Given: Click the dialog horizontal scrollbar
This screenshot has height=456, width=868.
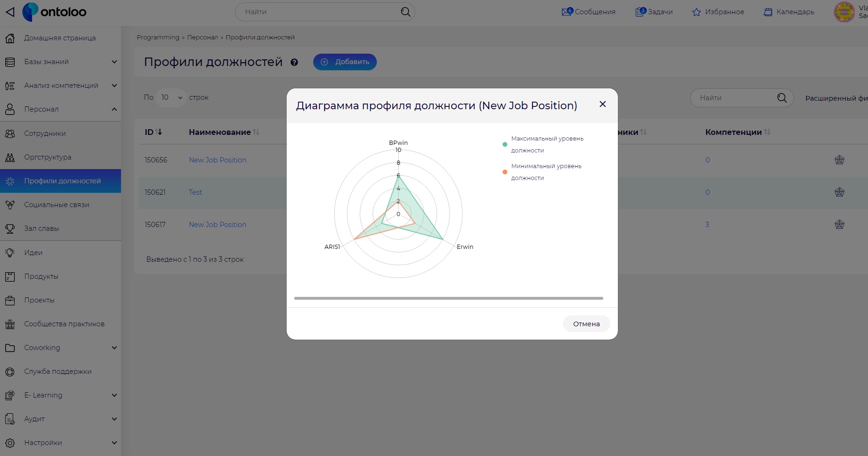Looking at the screenshot, I should point(448,298).
